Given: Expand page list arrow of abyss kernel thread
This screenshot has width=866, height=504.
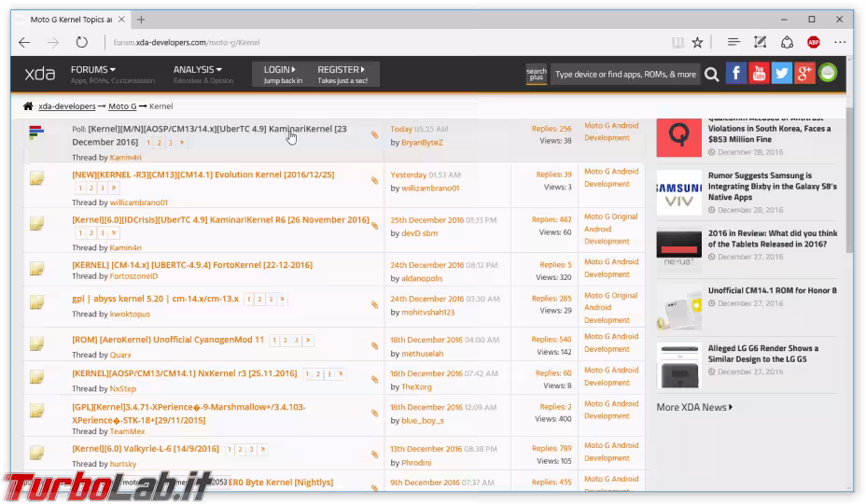Looking at the screenshot, I should (x=282, y=299).
